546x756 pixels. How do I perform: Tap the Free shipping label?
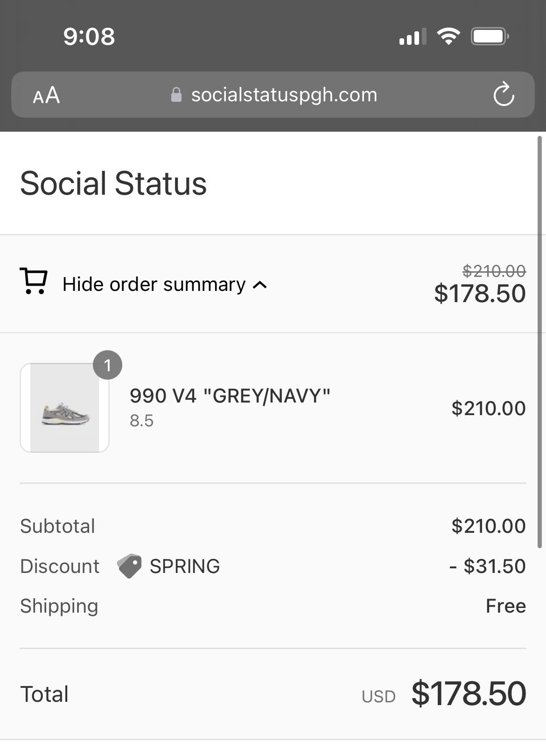coord(505,606)
